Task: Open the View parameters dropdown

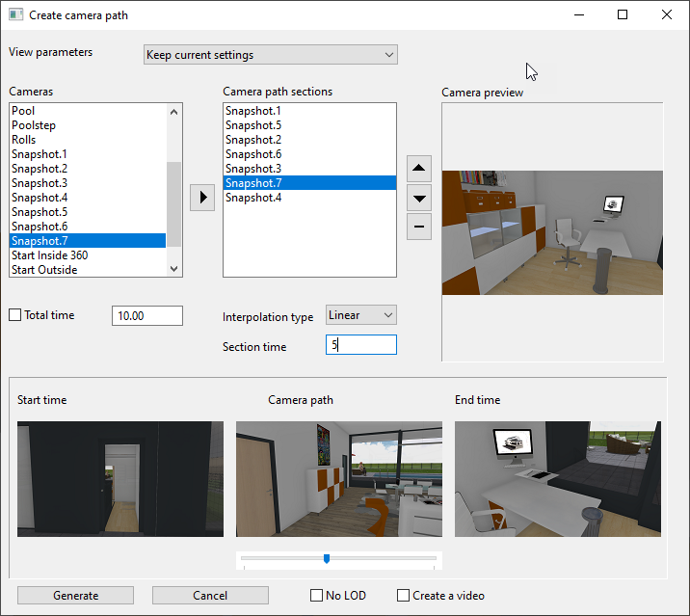Action: coord(270,55)
